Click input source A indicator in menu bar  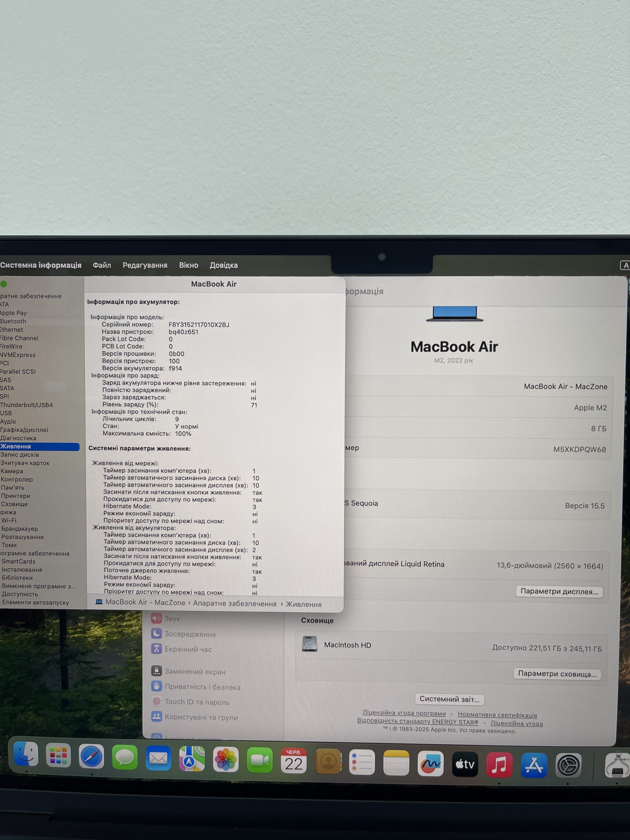tap(625, 265)
